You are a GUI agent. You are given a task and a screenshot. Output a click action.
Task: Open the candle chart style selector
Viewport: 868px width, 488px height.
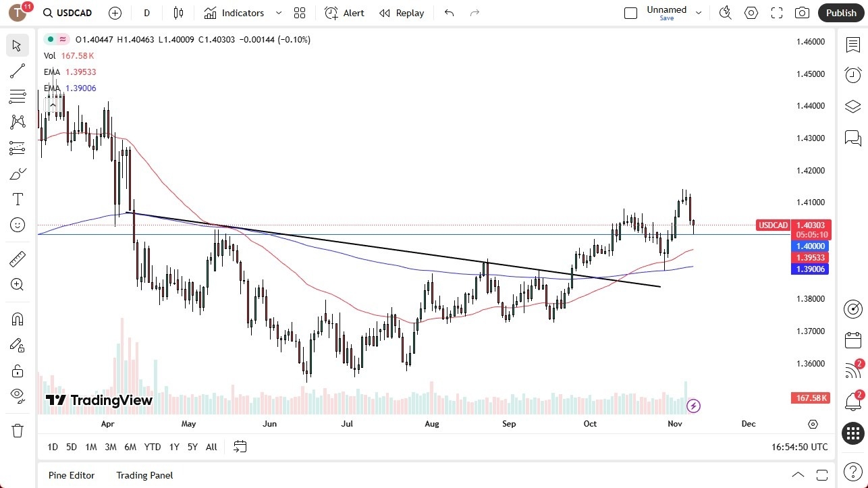coord(178,13)
